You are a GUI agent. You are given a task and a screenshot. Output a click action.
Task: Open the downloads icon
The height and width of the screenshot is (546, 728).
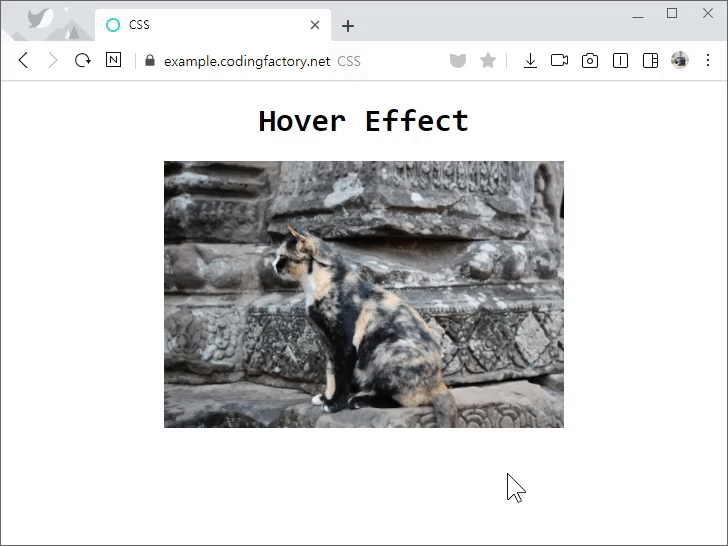click(x=530, y=60)
